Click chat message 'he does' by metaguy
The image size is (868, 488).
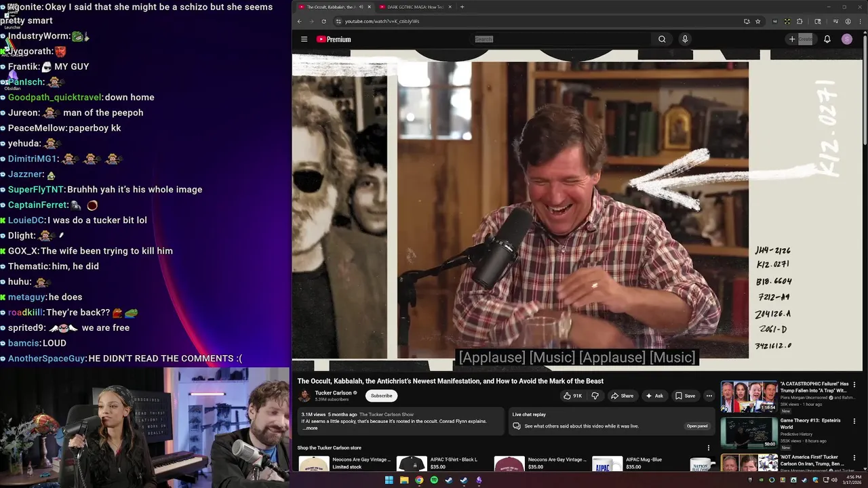(x=65, y=297)
